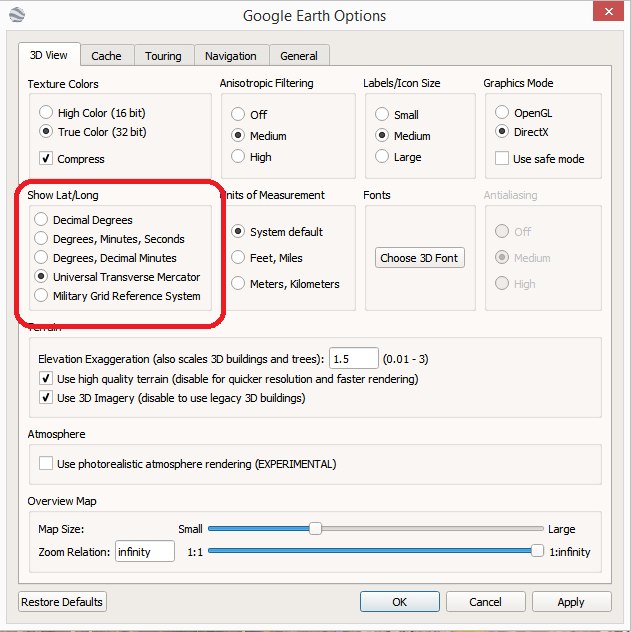631x632 pixels.
Task: Select Military Grid Reference System option
Action: pos(41,295)
